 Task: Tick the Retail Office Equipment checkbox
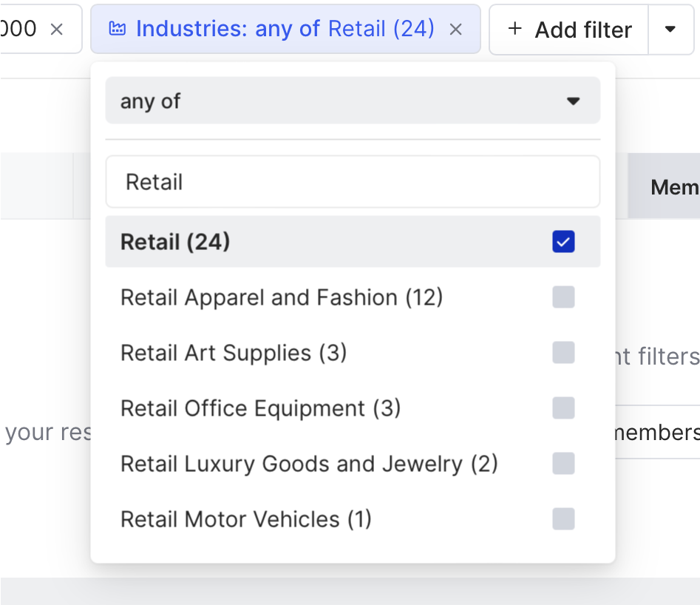[563, 408]
